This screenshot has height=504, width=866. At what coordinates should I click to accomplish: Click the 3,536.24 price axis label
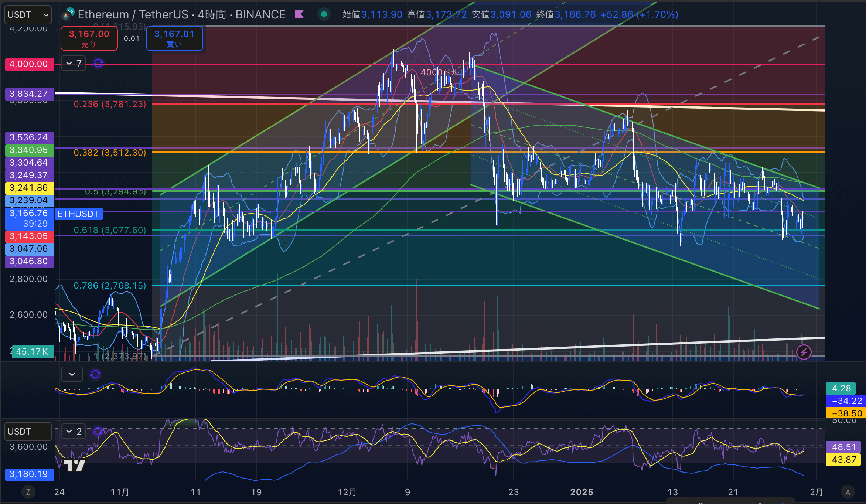(x=29, y=138)
